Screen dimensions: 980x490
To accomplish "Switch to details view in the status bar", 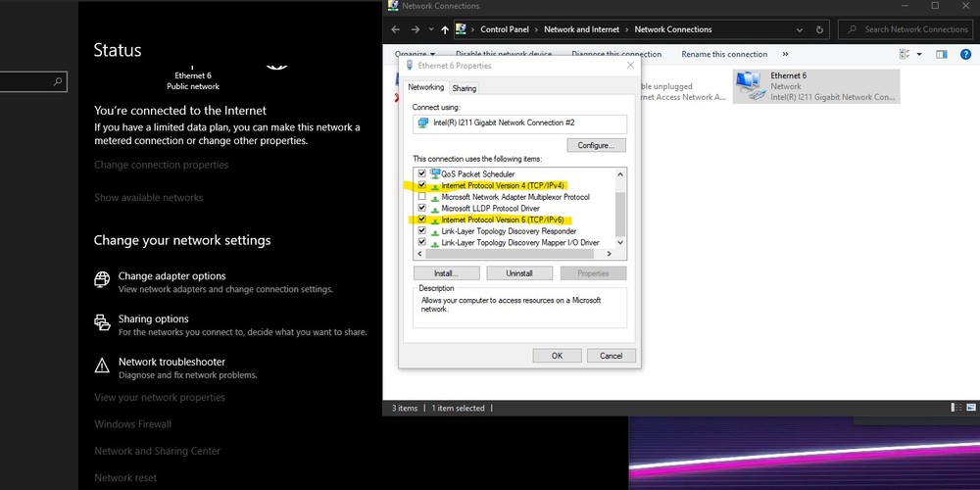I will pos(956,408).
